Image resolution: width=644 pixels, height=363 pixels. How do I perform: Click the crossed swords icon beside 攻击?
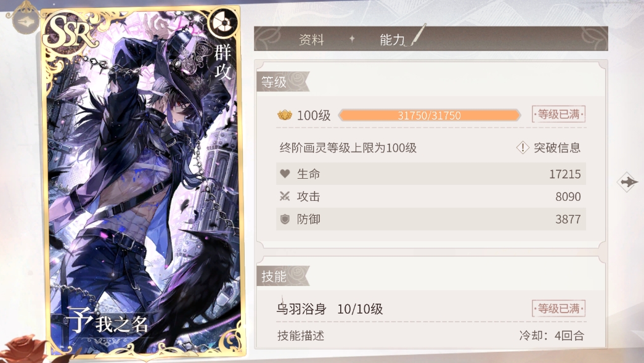point(285,196)
